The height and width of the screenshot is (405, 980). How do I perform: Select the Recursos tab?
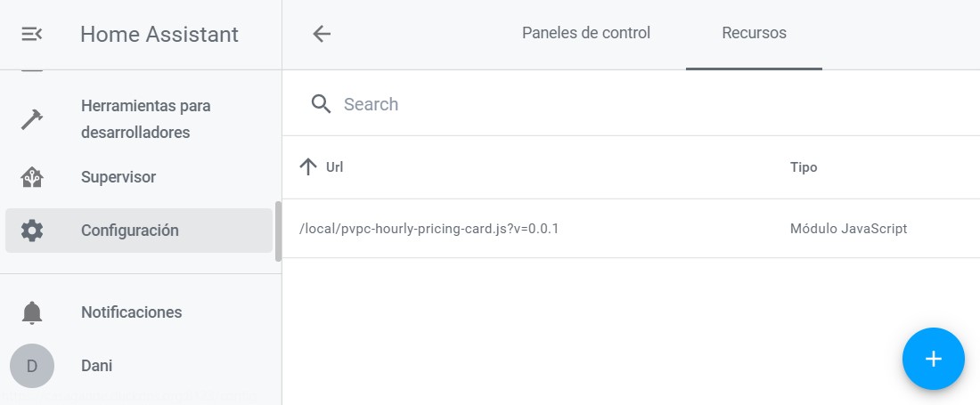coord(754,33)
